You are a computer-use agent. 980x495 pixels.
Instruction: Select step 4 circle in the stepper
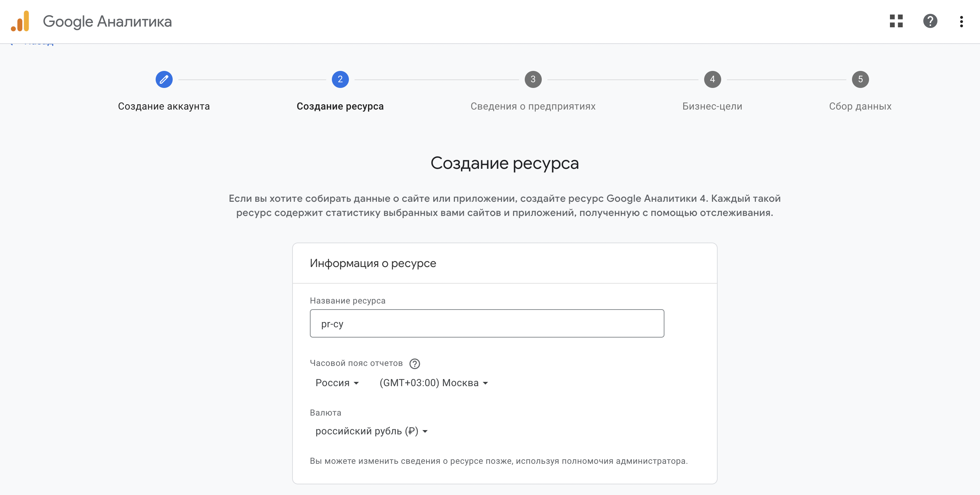coord(712,79)
